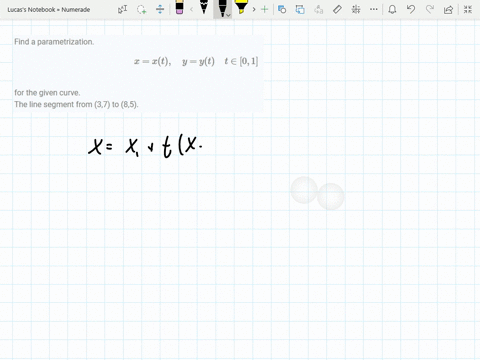Redo the last action
This screenshot has width=480, height=360.
tap(430, 9)
